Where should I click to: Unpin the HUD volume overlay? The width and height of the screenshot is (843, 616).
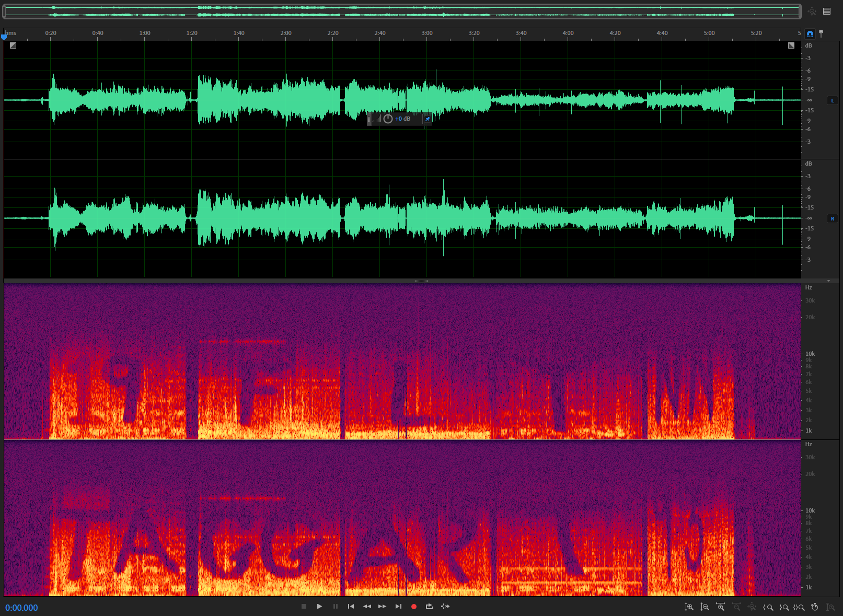pos(427,119)
